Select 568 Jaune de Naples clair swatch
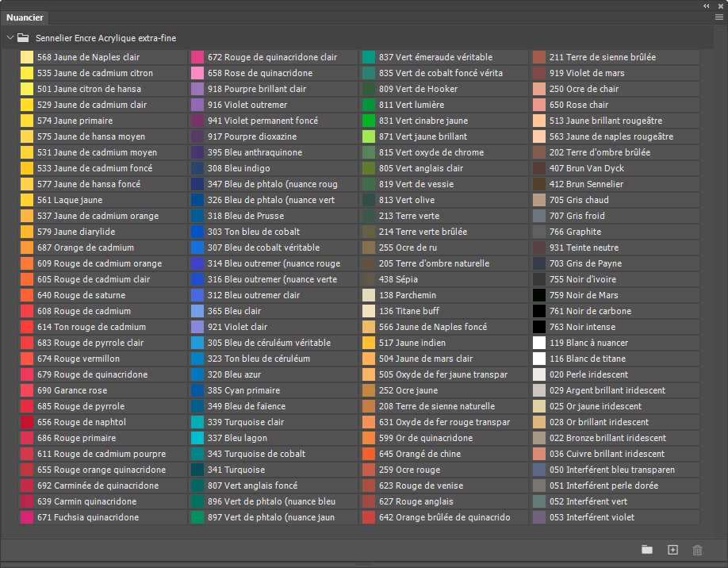 coord(102,57)
